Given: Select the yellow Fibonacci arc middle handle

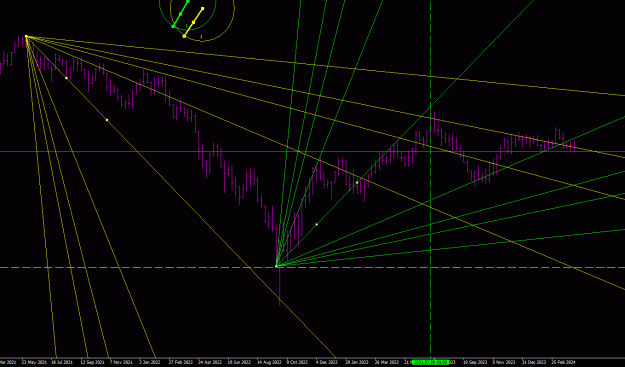Looking at the screenshot, I should point(193,22).
